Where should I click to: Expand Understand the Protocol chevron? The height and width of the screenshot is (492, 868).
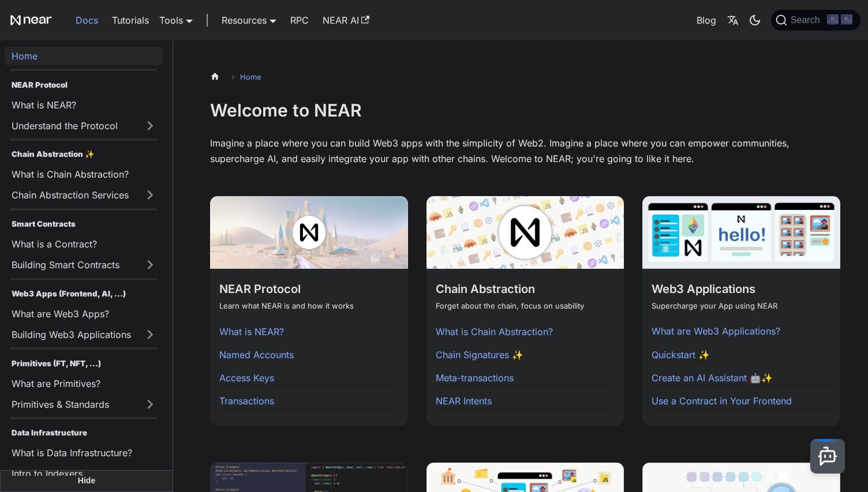(x=150, y=126)
